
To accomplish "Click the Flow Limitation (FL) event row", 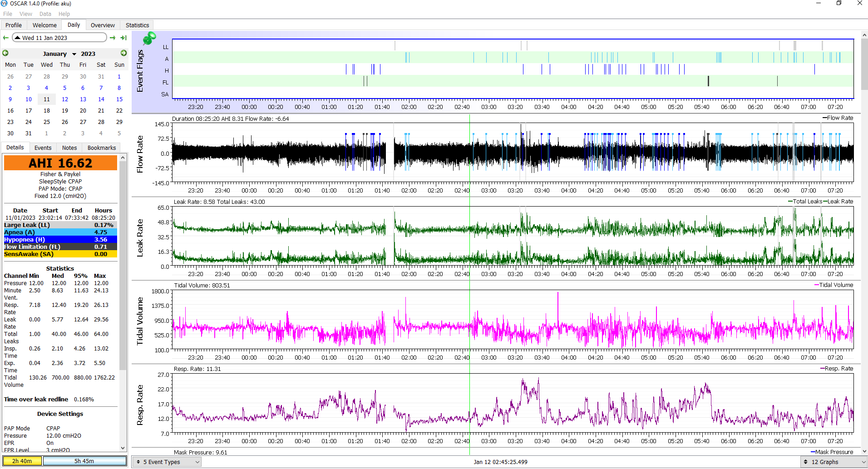I will tap(60, 247).
